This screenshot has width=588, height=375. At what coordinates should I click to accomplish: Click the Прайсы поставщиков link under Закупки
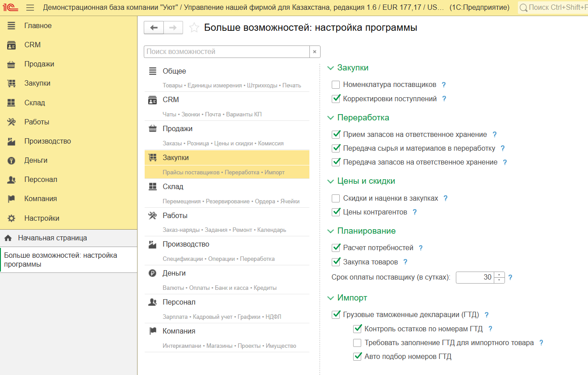pyautogui.click(x=191, y=172)
